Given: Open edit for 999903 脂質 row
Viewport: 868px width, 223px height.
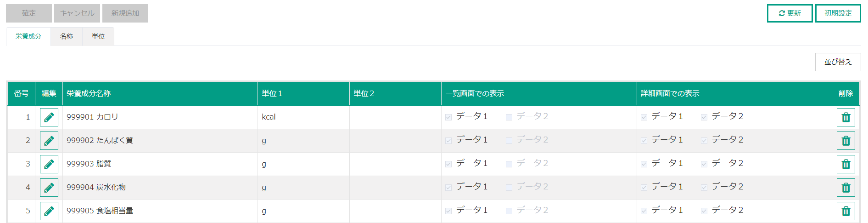Looking at the screenshot, I should (49, 164).
